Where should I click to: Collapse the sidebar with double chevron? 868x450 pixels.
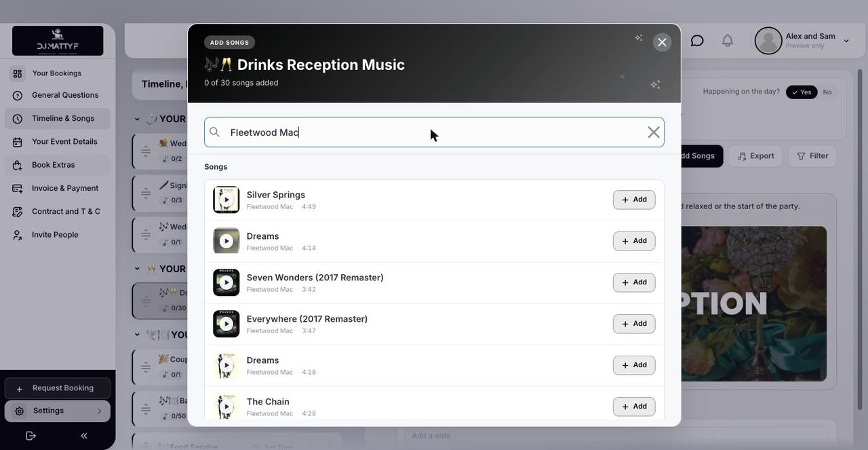coord(84,436)
